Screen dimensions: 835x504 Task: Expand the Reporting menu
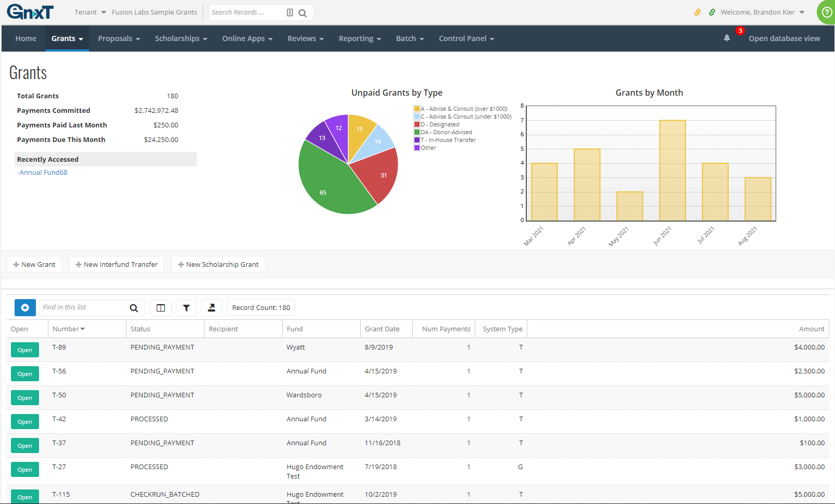coord(359,38)
